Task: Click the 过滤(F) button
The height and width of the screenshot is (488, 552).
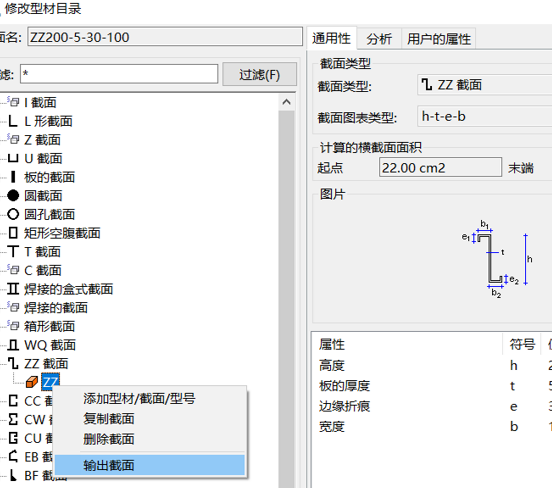Action: point(260,75)
